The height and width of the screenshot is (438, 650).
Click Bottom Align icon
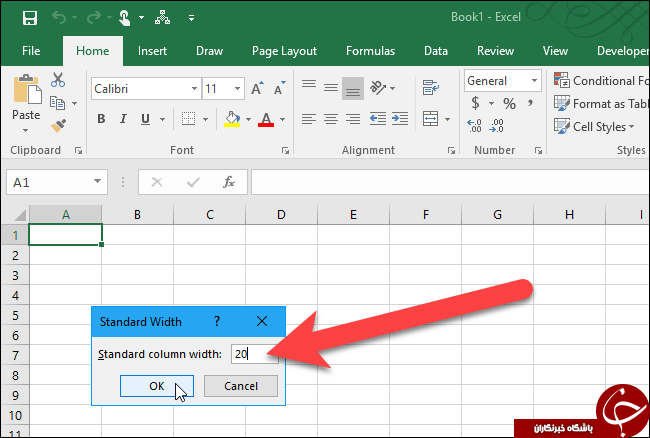point(353,88)
